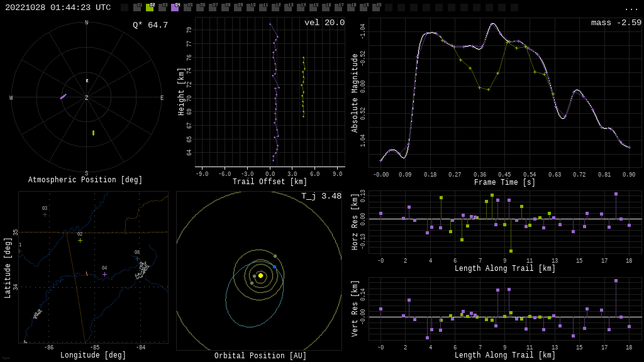Viewport: 644px width, 362px height.
Task: Click the purple meteor track in the polar plot
Action: click(63, 97)
